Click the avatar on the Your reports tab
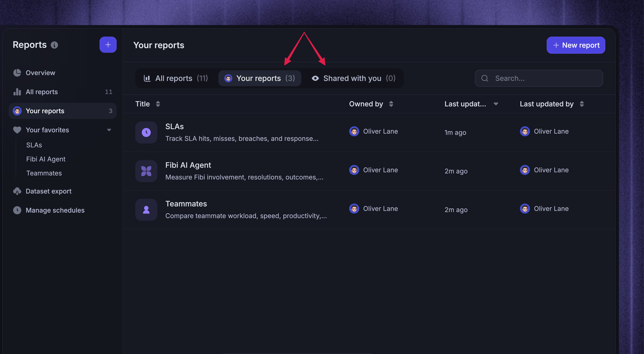Viewport: 644px width, 354px height. pos(228,78)
